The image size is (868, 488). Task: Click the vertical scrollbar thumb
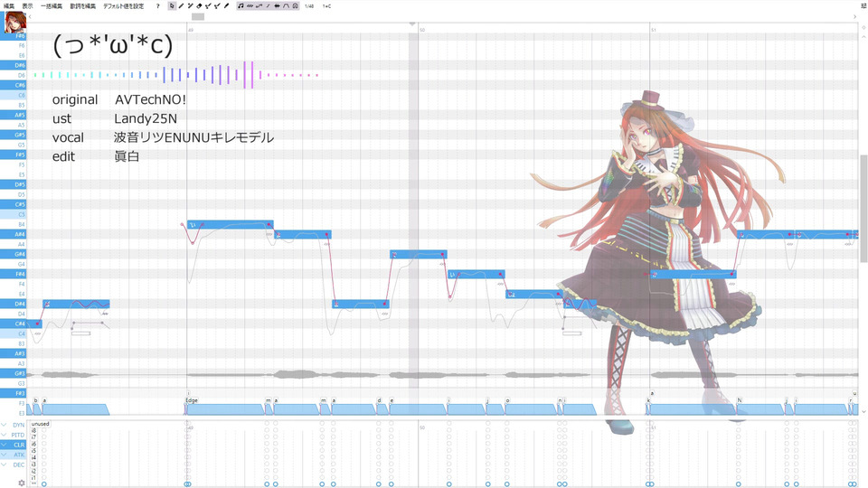(x=863, y=209)
